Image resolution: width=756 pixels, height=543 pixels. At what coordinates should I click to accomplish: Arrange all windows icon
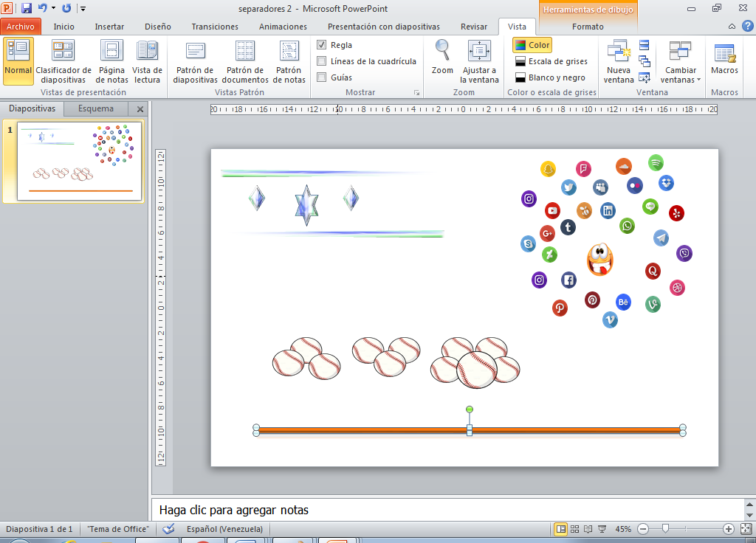coord(644,45)
